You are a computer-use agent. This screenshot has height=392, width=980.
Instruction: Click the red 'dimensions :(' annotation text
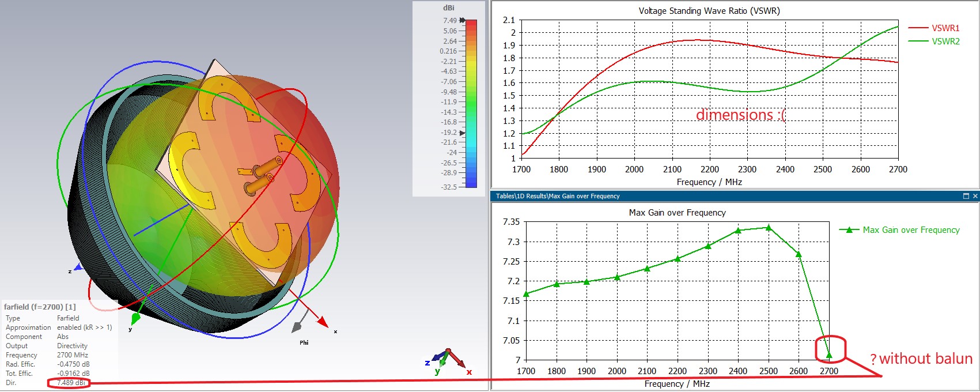coord(740,115)
